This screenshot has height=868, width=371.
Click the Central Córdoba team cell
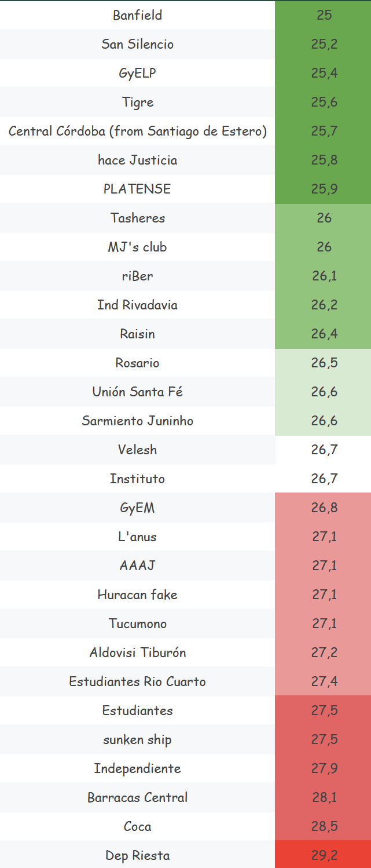click(138, 132)
